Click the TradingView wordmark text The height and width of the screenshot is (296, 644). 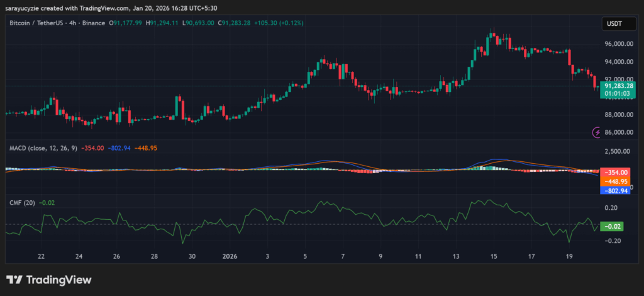tap(58, 280)
